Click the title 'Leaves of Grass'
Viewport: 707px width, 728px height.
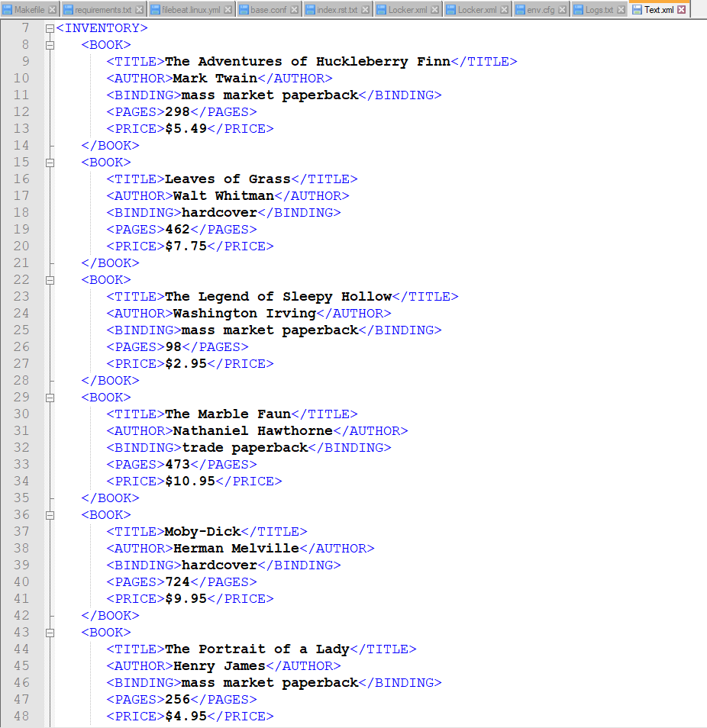[x=228, y=179]
